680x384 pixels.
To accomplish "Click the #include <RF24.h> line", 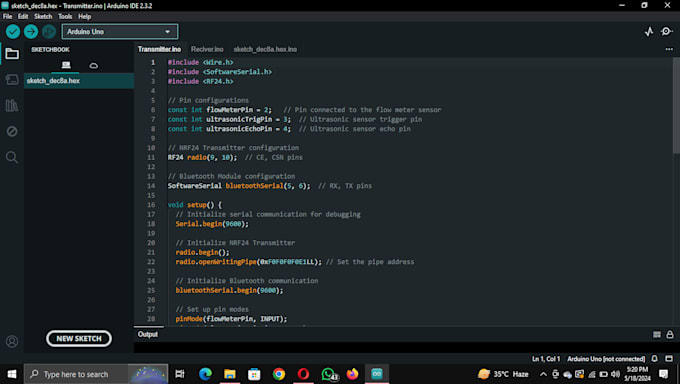I will pyautogui.click(x=200, y=81).
